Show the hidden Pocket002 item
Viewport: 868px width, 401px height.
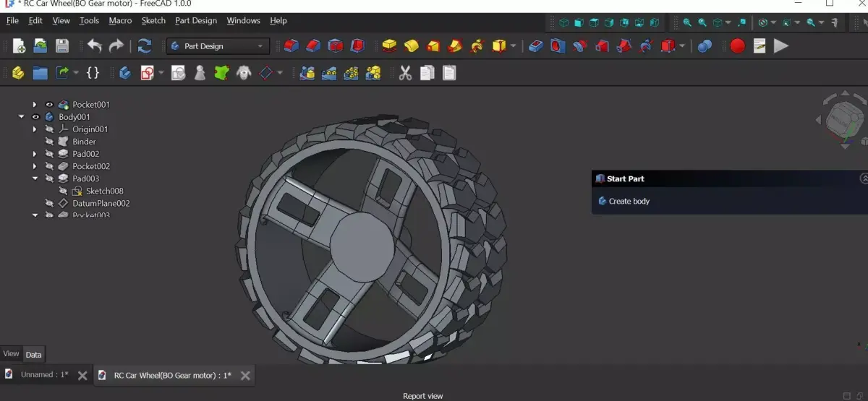point(49,166)
